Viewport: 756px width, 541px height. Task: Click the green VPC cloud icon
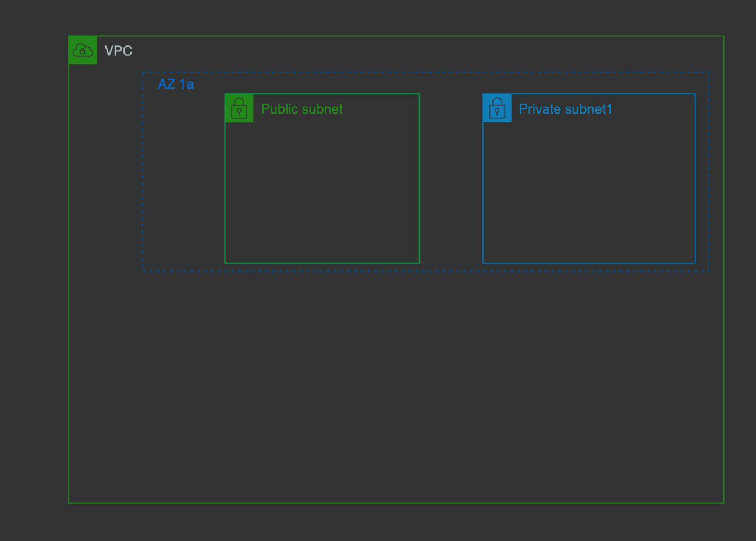point(83,51)
